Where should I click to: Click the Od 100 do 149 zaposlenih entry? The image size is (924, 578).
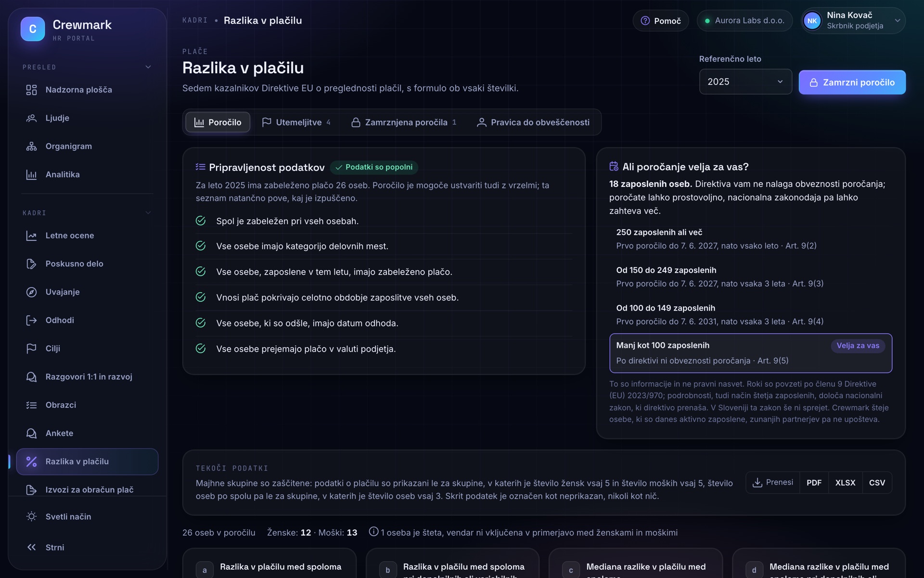point(751,315)
